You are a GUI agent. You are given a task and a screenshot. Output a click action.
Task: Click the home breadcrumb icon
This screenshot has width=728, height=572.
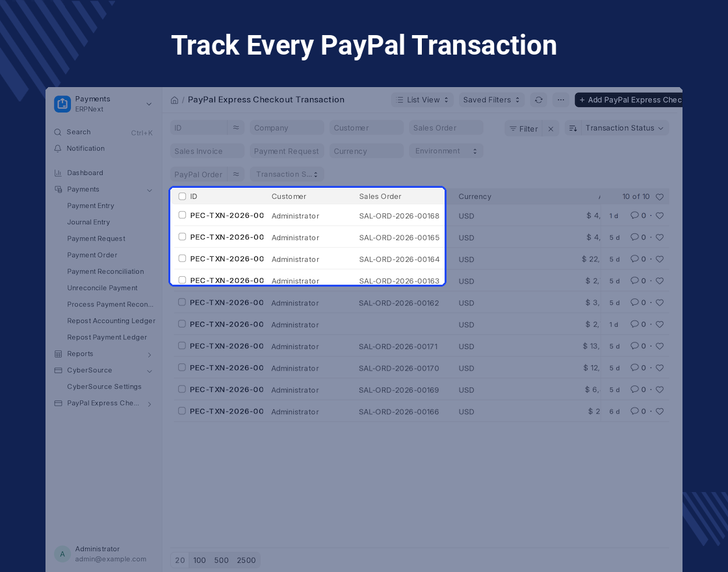click(175, 100)
